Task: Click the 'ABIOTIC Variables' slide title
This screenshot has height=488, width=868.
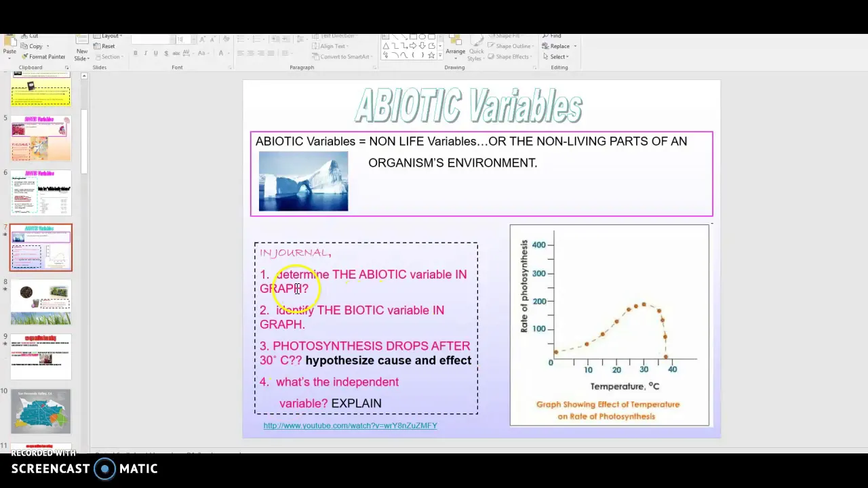Action: pyautogui.click(x=469, y=106)
